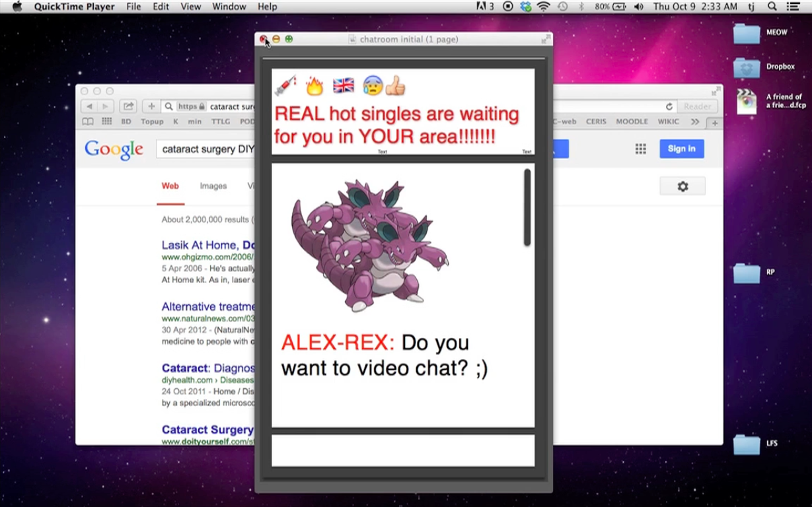Image resolution: width=812 pixels, height=507 pixels.
Task: Select the Web search tab
Action: (170, 186)
